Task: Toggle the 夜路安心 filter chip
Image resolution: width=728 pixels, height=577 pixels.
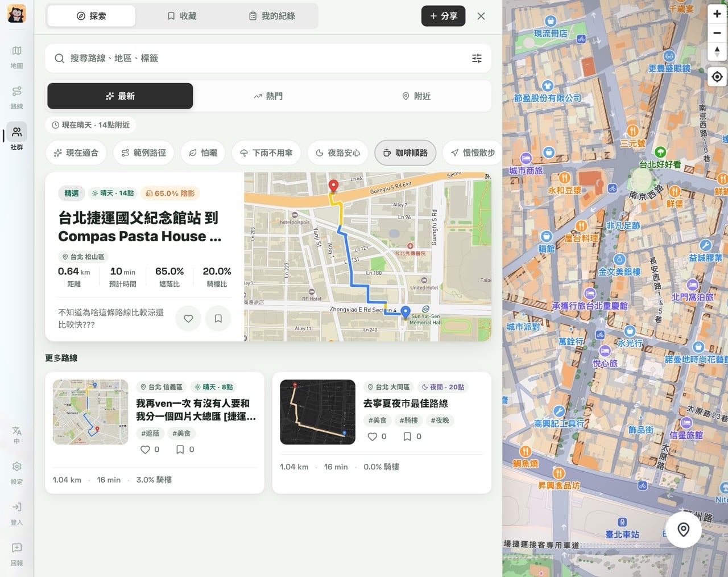Action: click(338, 153)
